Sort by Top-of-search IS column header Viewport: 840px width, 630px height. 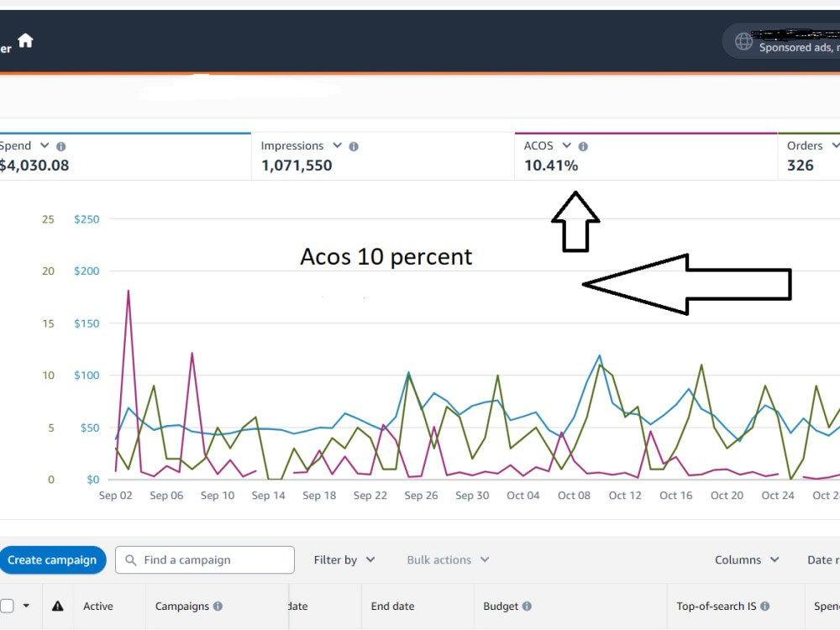click(x=717, y=606)
